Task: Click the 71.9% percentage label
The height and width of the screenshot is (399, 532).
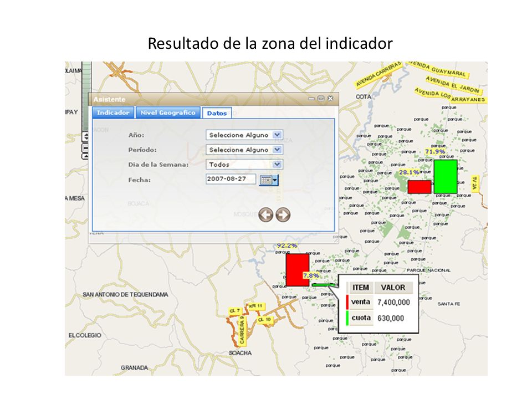Action: (x=435, y=152)
